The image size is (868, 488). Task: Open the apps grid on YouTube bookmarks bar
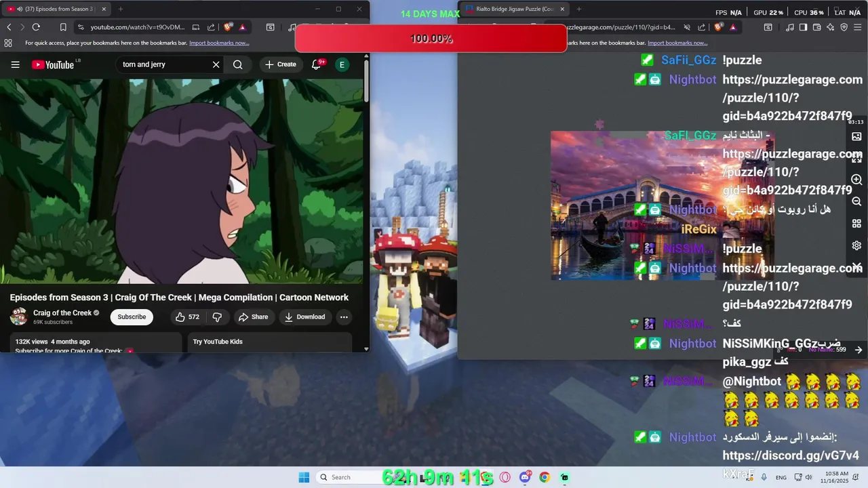(8, 43)
